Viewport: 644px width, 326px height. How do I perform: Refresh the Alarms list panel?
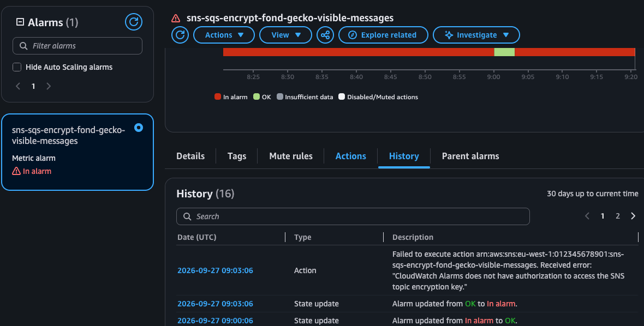tap(134, 22)
